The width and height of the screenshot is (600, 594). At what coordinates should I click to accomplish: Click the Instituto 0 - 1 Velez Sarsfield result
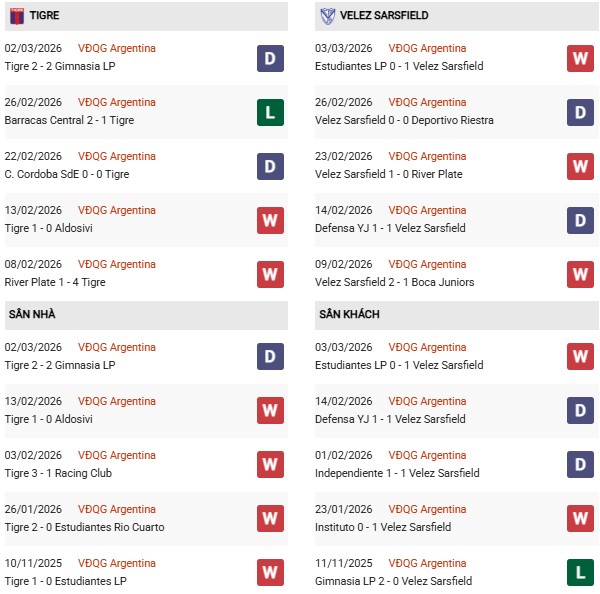tap(382, 527)
